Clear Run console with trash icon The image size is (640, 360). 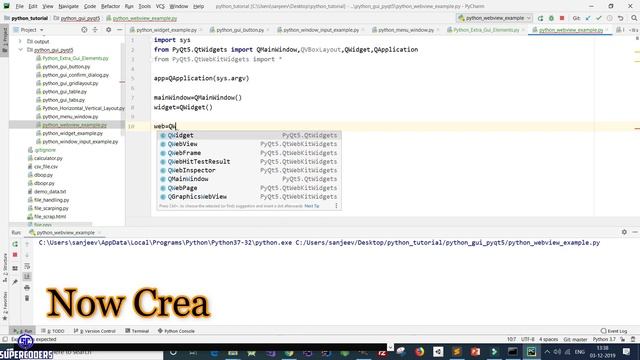(27, 298)
